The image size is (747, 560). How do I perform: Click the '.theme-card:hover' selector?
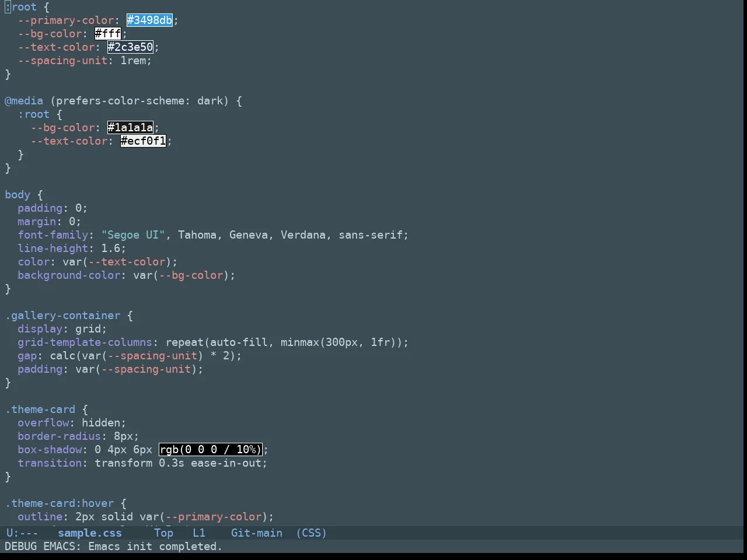click(x=60, y=503)
